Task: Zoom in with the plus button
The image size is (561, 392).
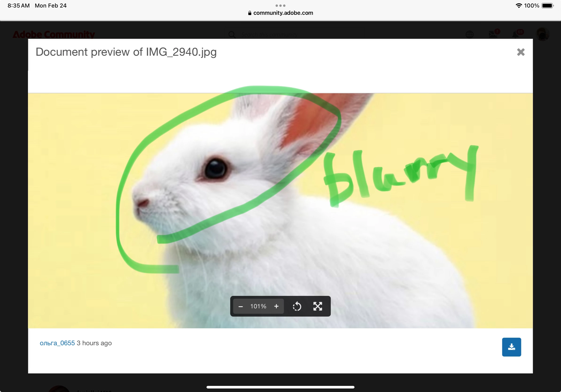Action: [276, 306]
